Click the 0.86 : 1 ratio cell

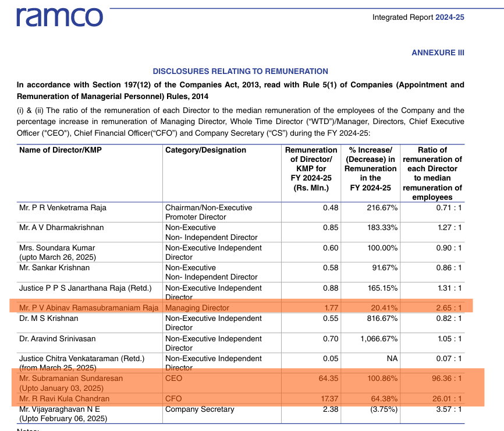(449, 267)
